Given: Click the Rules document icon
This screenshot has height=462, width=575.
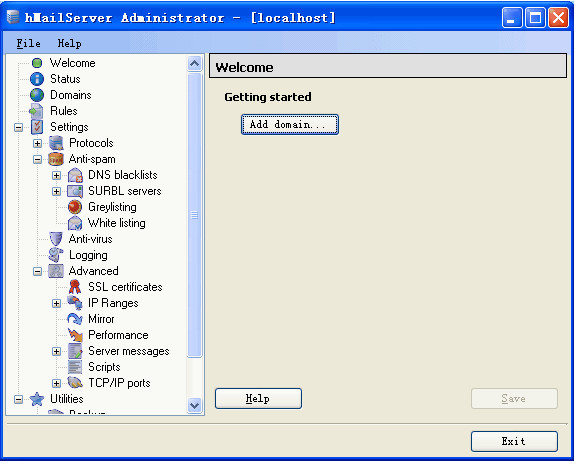Looking at the screenshot, I should [x=37, y=111].
